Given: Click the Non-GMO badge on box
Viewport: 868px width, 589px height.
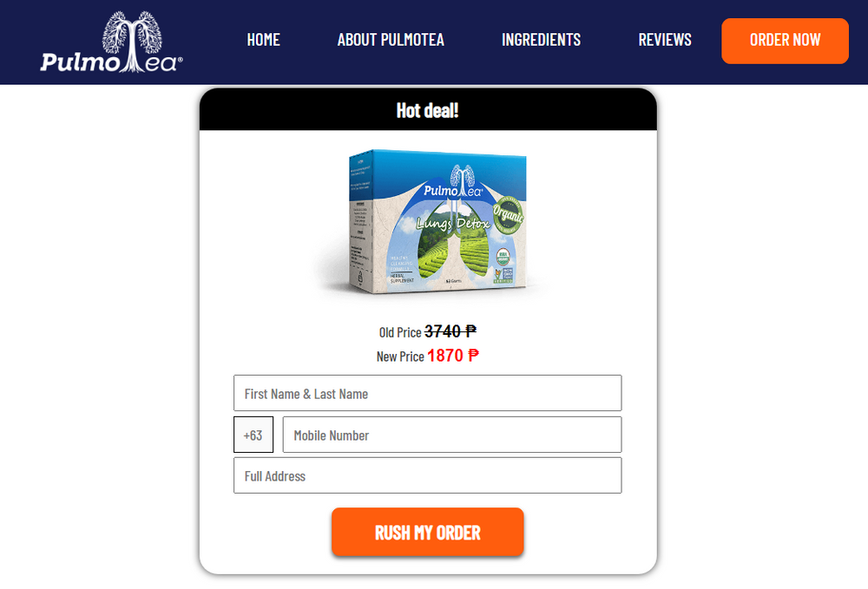Looking at the screenshot, I should click(x=504, y=276).
